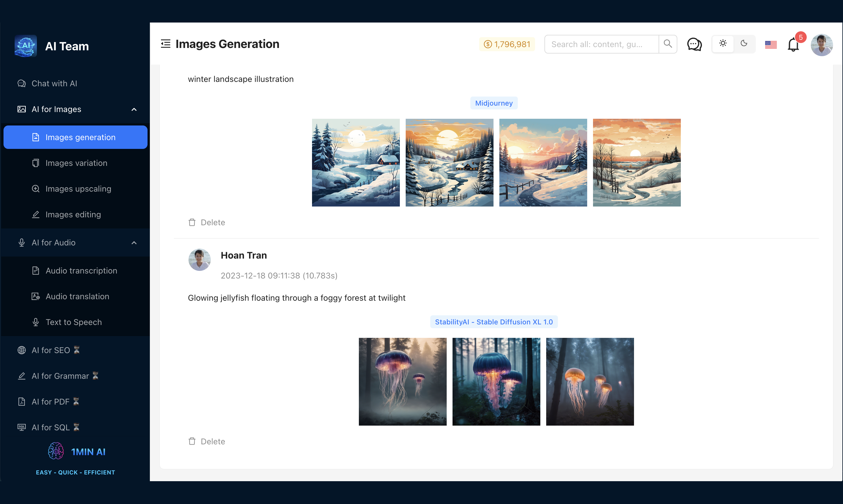Click the hamburger menu collapse icon

[x=165, y=44]
